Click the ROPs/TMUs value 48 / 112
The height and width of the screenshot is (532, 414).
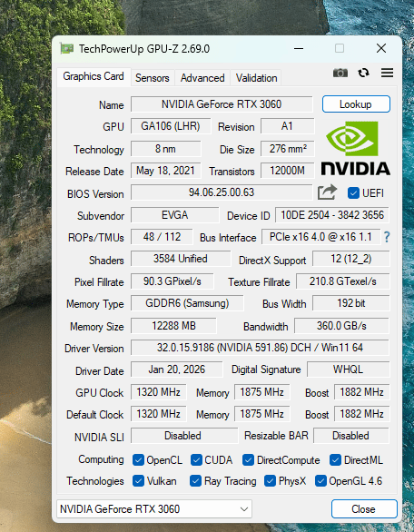[x=162, y=237]
